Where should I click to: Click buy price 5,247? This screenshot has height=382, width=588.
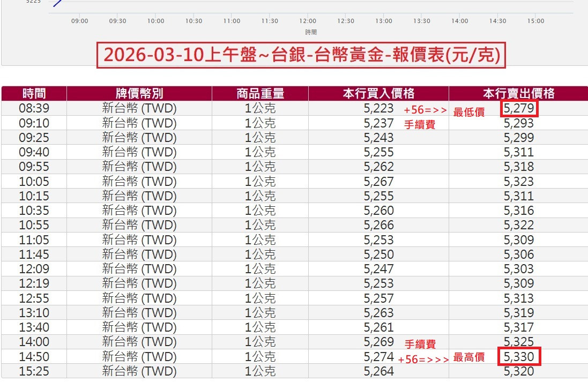(379, 269)
